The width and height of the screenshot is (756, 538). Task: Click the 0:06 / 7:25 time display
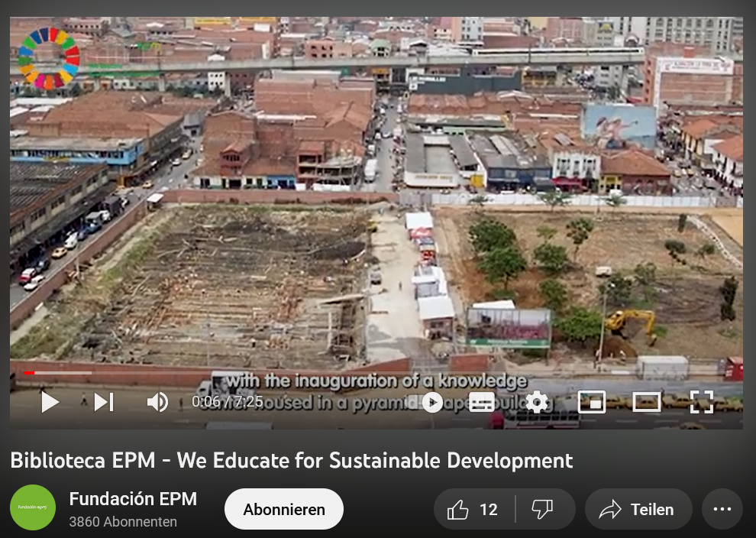[227, 401]
